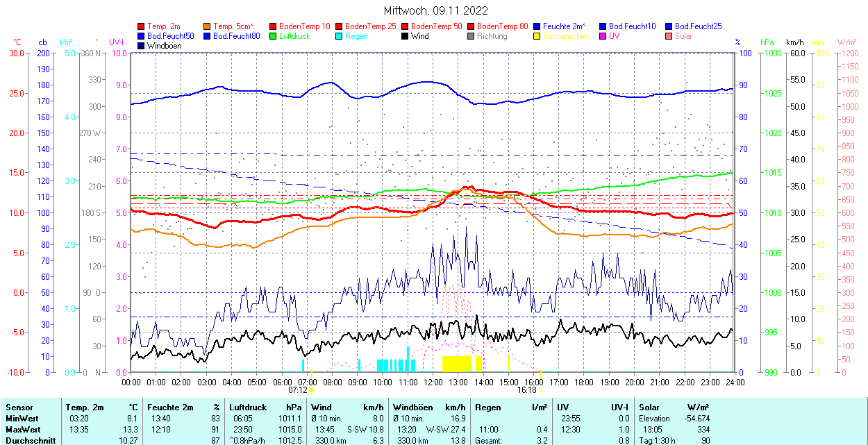Click the maximum rain value 0.4
The height and width of the screenshot is (445, 868).
[x=541, y=430]
